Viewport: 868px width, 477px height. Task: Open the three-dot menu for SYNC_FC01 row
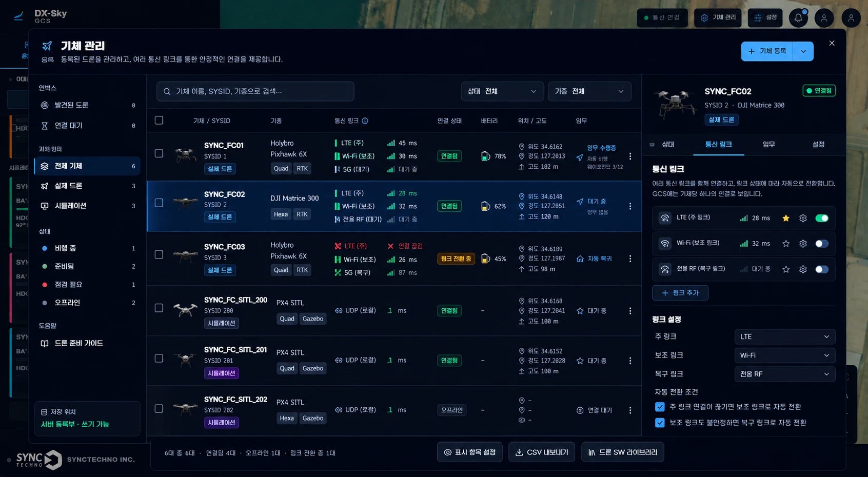pyautogui.click(x=630, y=156)
